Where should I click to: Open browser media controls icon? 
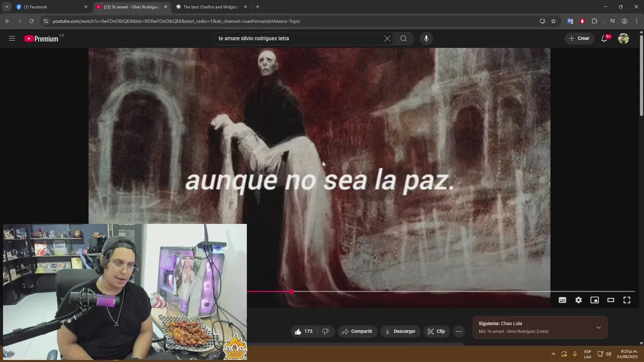tap(612, 21)
